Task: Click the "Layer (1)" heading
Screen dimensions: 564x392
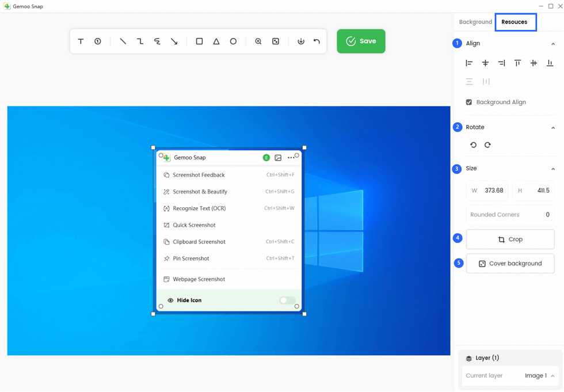Action: pyautogui.click(x=487, y=358)
